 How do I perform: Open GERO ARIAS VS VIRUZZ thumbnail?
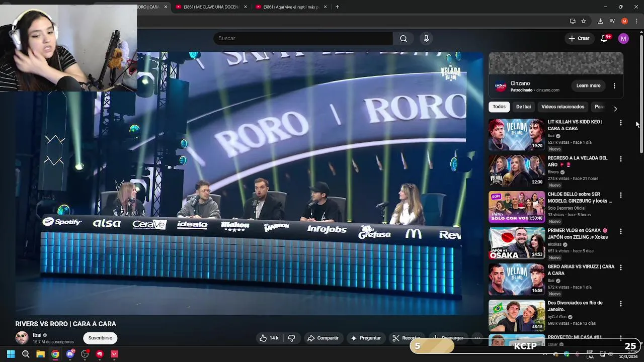(517, 279)
